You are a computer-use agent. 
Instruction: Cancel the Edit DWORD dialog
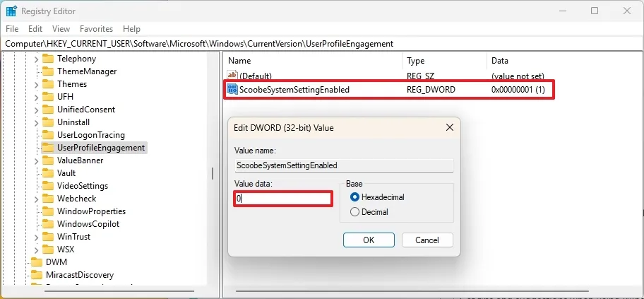[427, 240]
